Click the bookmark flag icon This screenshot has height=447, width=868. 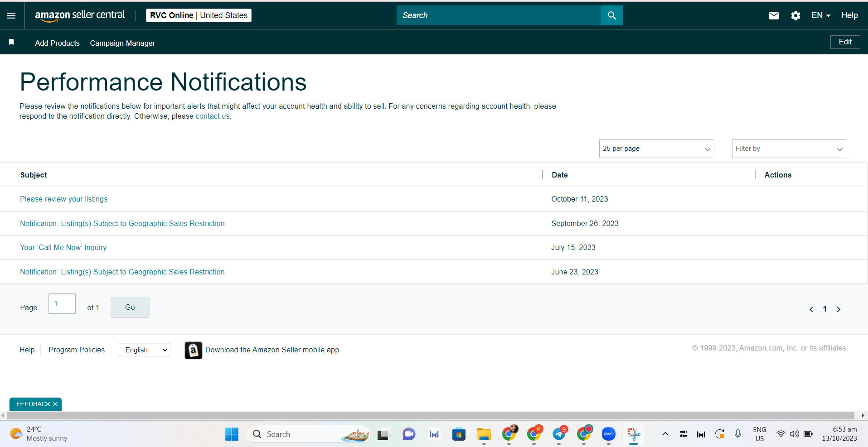pos(11,42)
